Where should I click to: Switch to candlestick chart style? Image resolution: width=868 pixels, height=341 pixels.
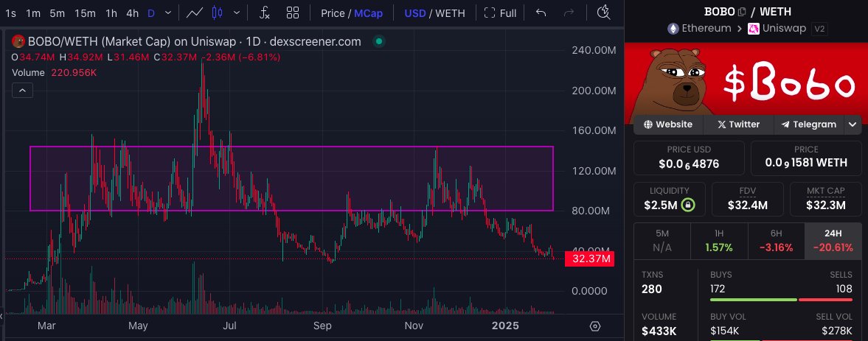coord(218,13)
